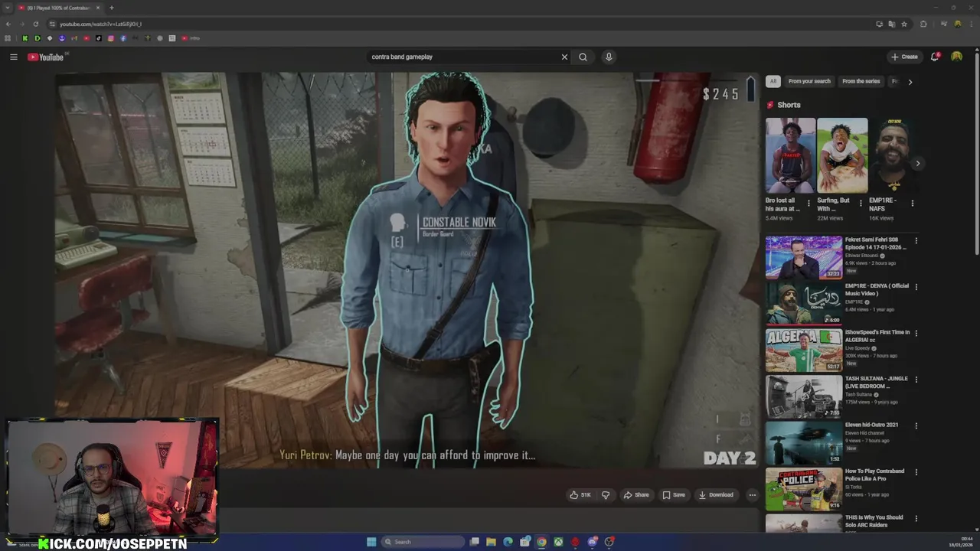
Task: Bookmark this page with the star icon
Action: click(904, 24)
